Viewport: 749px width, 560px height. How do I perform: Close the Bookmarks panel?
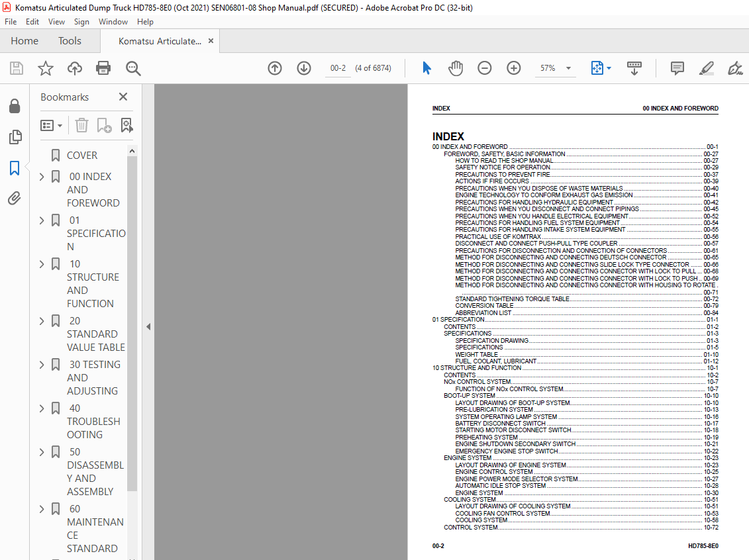pyautogui.click(x=123, y=97)
